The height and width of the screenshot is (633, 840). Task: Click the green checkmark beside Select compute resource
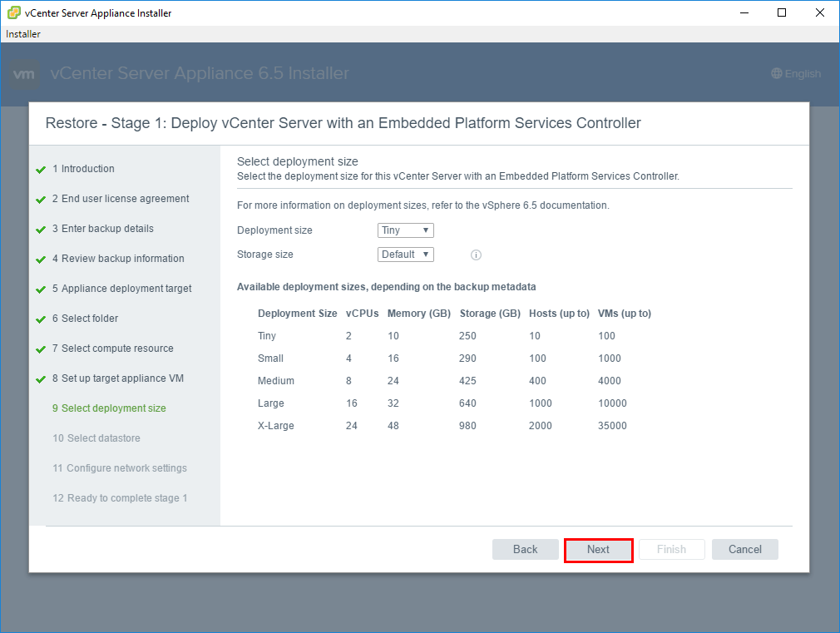pyautogui.click(x=41, y=350)
